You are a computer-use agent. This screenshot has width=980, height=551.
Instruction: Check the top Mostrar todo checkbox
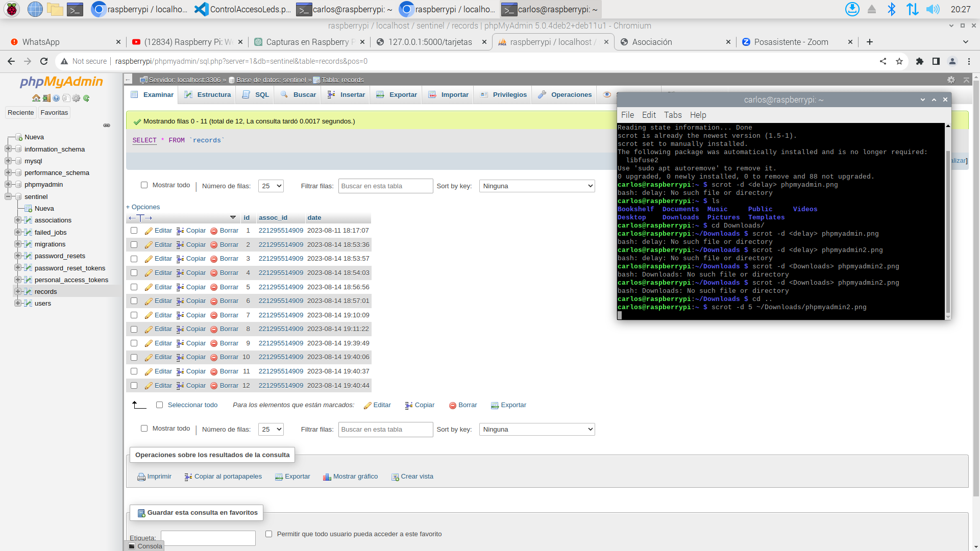[144, 185]
